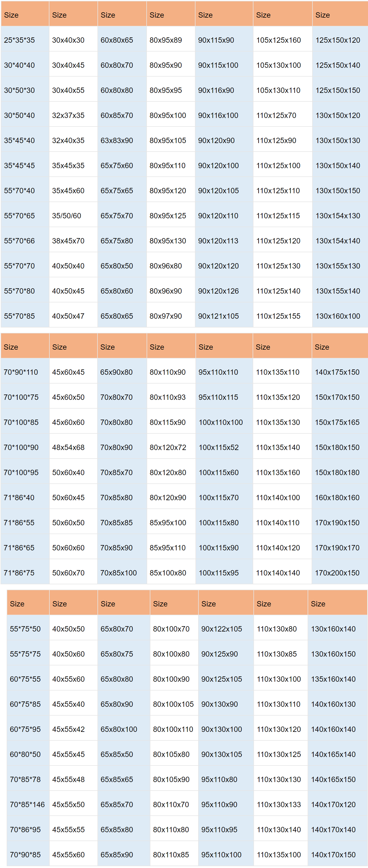
Task: Click the 90x122x105 cell
Action: [221, 629]
